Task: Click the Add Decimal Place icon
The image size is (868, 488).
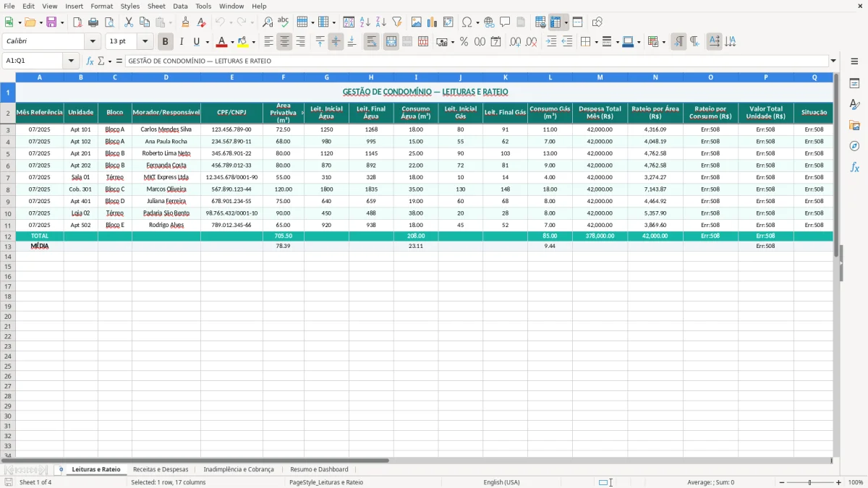Action: pyautogui.click(x=515, y=42)
